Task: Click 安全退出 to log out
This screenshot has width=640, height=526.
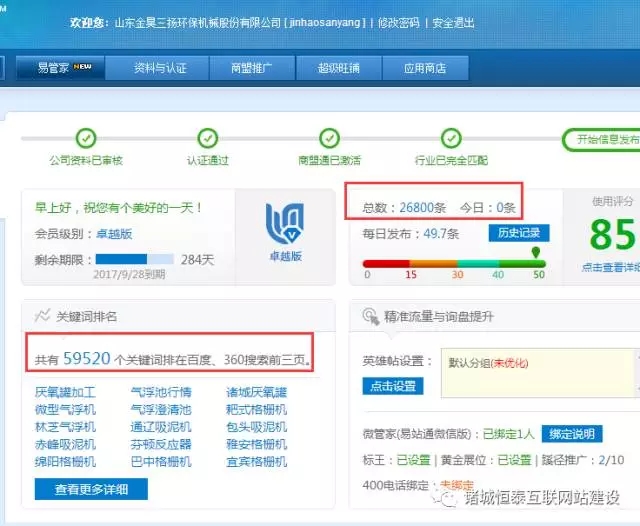Action: coord(453,23)
